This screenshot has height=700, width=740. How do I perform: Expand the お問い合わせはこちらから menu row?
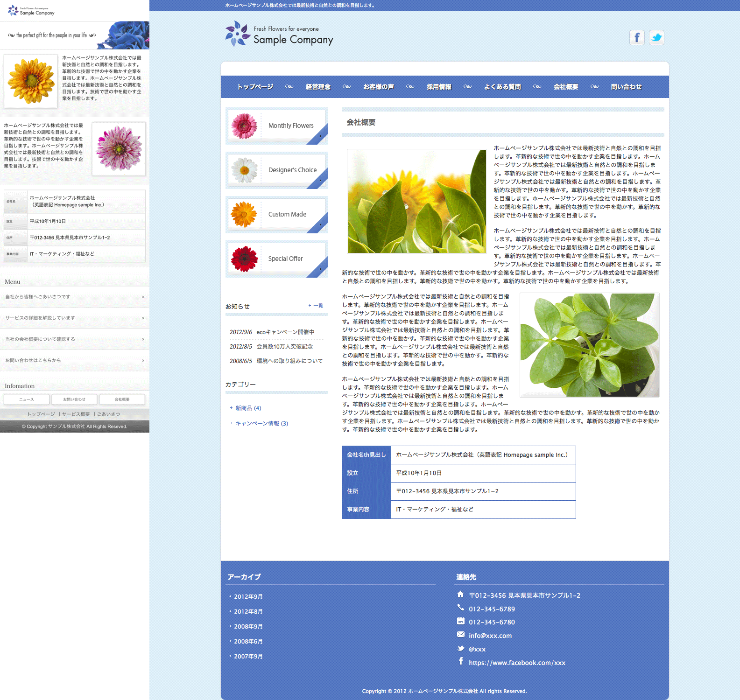75,360
